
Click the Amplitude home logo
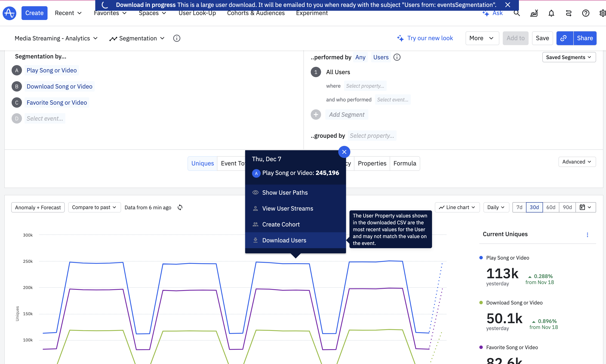(x=9, y=13)
